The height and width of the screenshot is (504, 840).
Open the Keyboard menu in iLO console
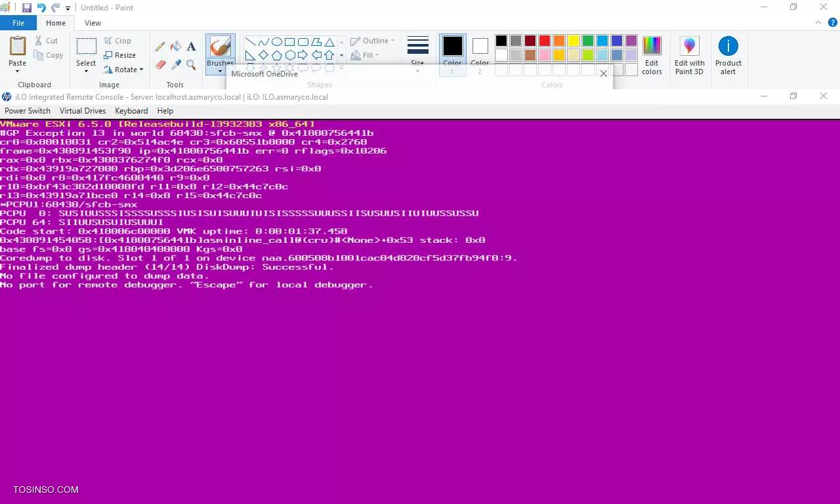(x=131, y=111)
